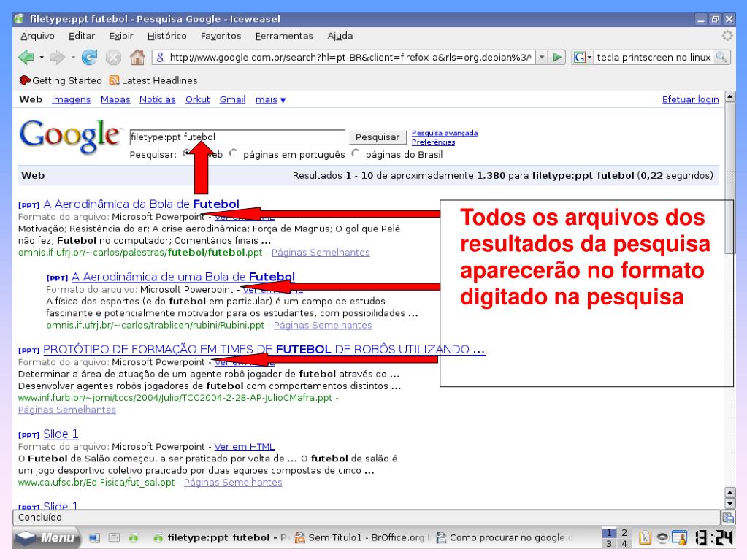
Task: Open the Gmail link
Action: (232, 99)
